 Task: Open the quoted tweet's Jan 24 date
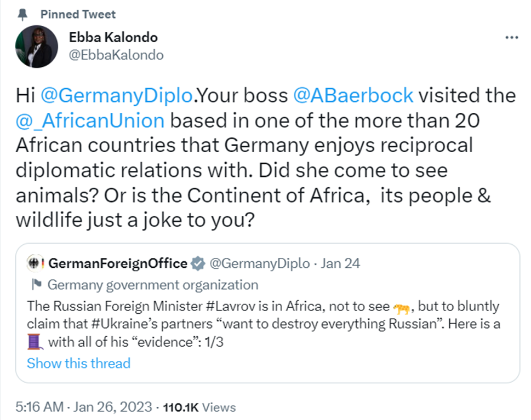pos(340,263)
